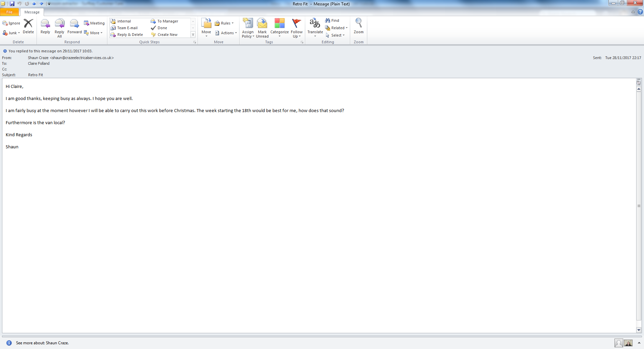644x349 pixels.
Task: Reply to the sender
Action: 45,27
